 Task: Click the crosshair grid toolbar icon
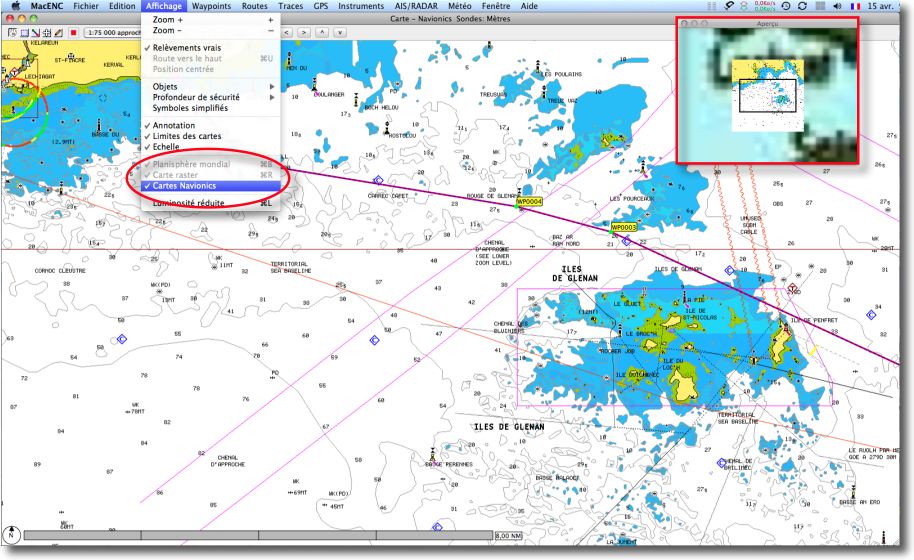(47, 33)
